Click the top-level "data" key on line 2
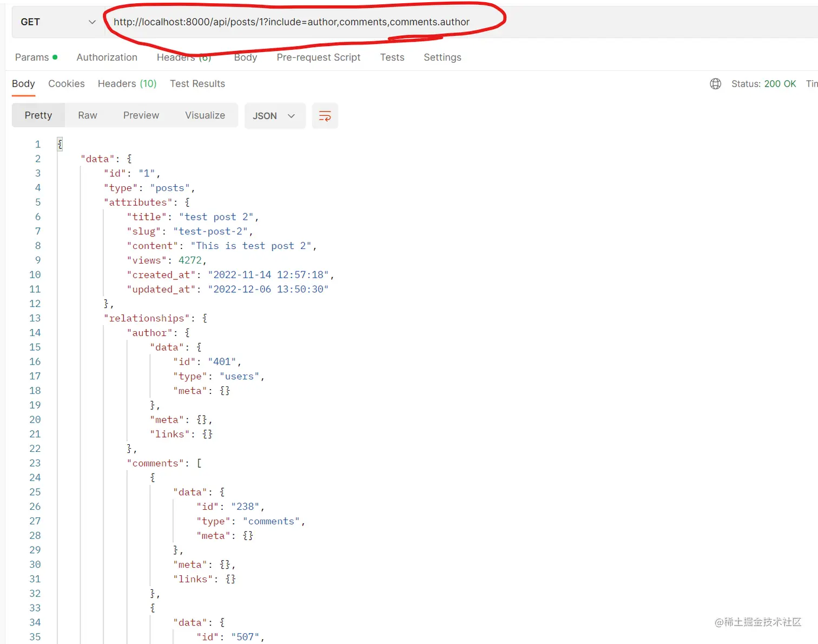This screenshot has height=644, width=818. (x=97, y=159)
